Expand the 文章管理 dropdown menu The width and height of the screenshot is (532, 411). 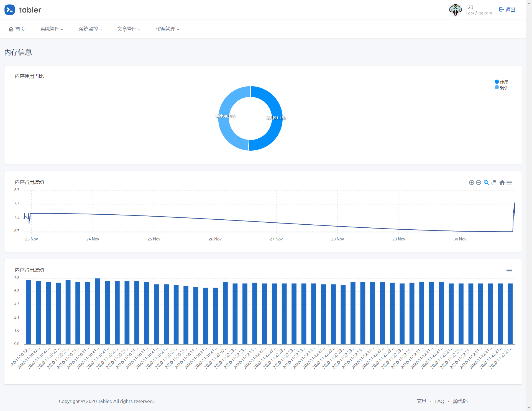[129, 29]
